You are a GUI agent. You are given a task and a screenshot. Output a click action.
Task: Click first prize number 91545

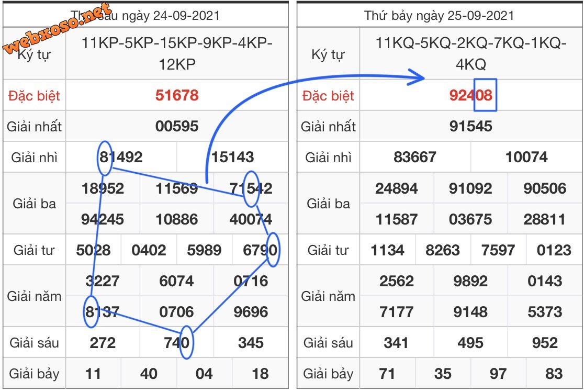tap(470, 126)
